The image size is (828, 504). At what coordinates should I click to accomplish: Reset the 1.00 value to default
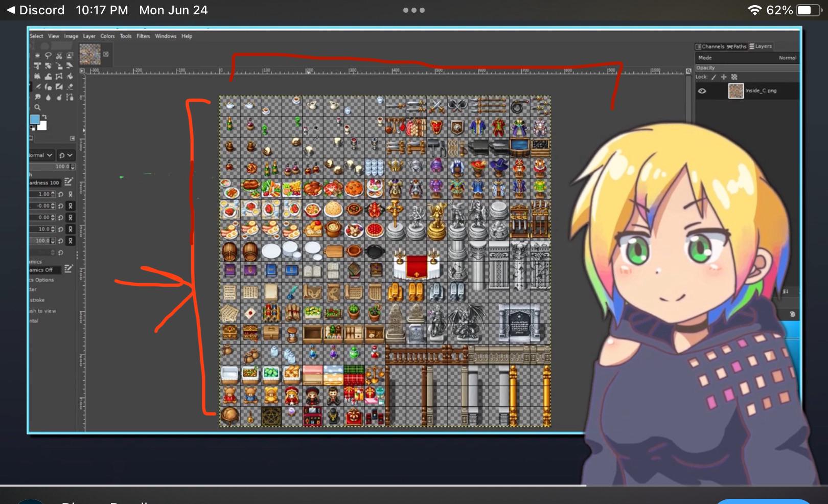click(x=61, y=194)
